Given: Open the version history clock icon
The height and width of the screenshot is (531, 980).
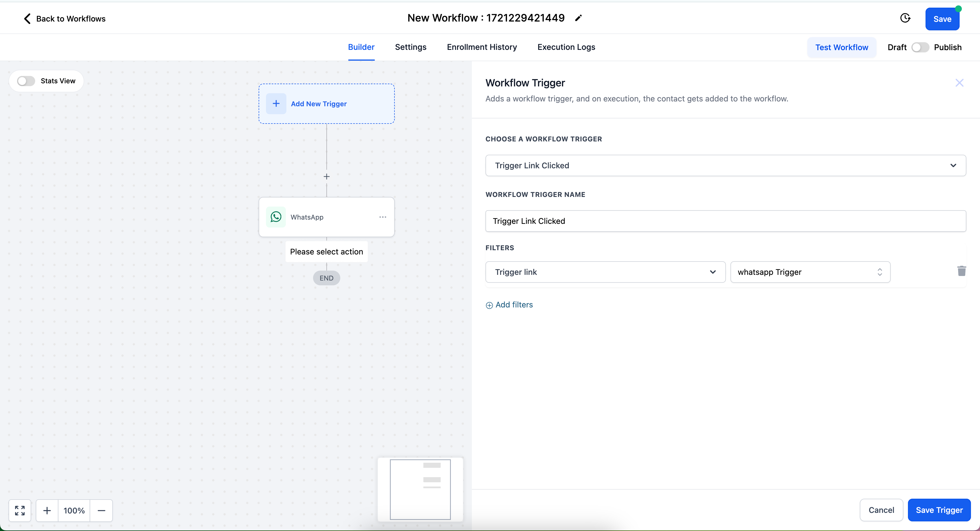Looking at the screenshot, I should [905, 18].
